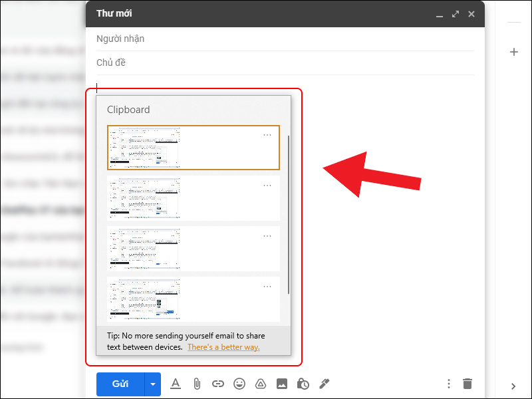Click the blue Gửi send button
This screenshot has width=532, height=399.
(x=120, y=384)
